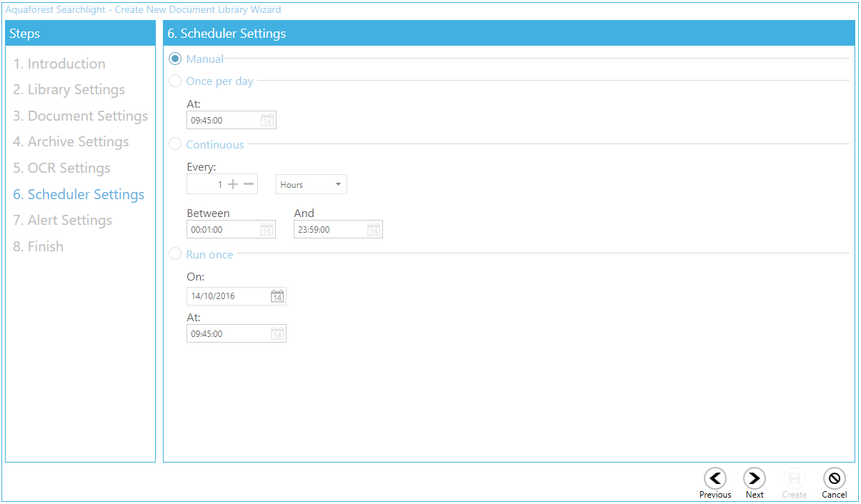Enable the Continuous schedule option
The image size is (861, 504).
coord(175,145)
